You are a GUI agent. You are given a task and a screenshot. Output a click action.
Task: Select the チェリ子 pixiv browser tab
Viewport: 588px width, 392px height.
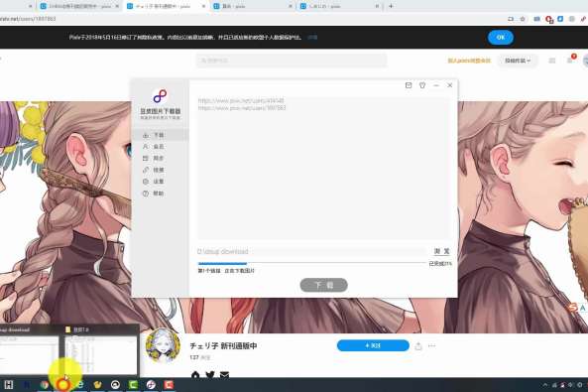click(x=164, y=6)
